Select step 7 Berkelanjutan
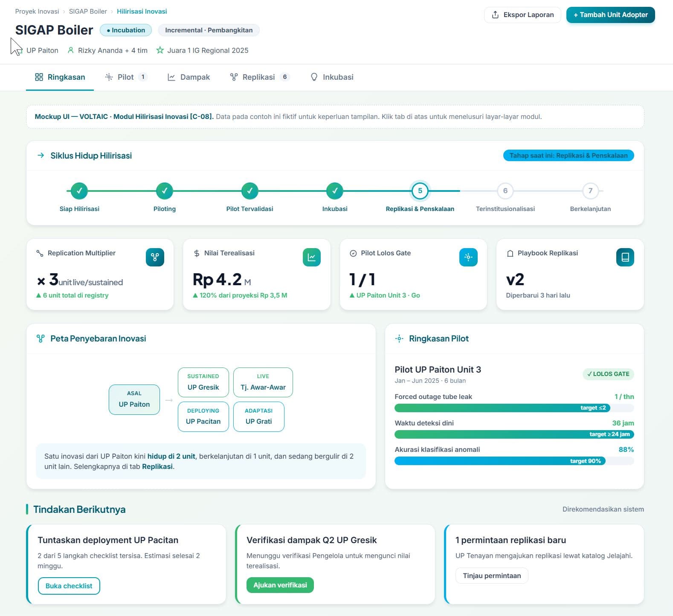 pos(590,191)
